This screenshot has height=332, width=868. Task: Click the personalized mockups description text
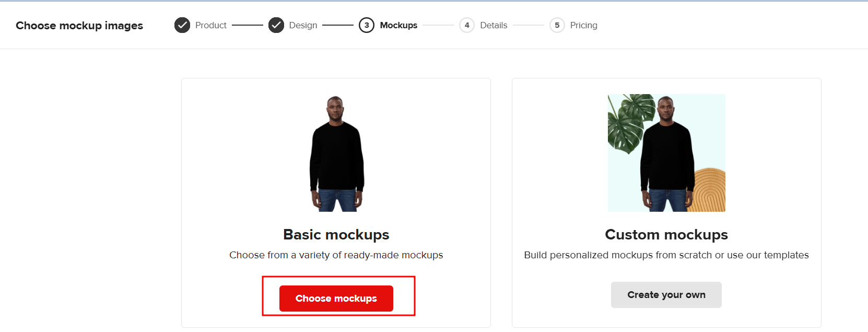666,255
